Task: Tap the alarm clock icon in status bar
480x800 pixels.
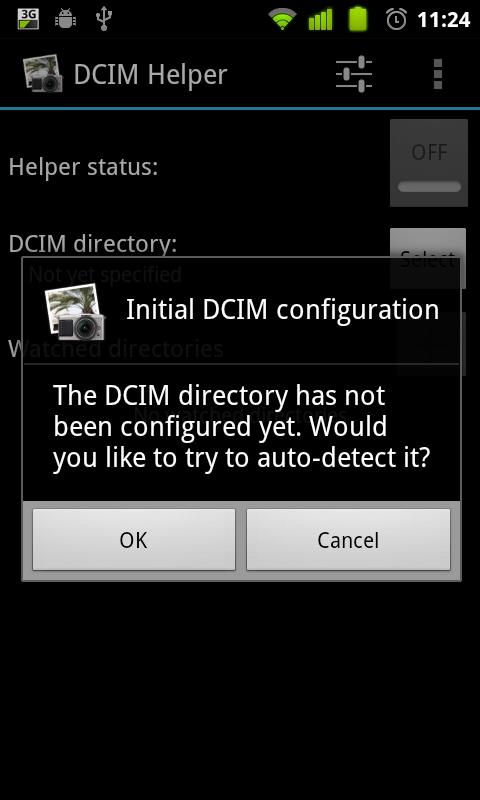Action: pyautogui.click(x=396, y=19)
